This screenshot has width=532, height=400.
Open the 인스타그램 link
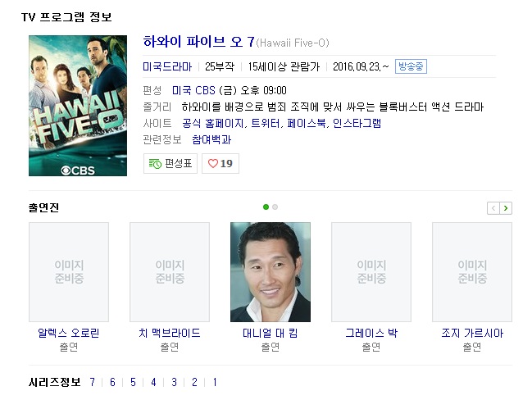click(x=357, y=123)
